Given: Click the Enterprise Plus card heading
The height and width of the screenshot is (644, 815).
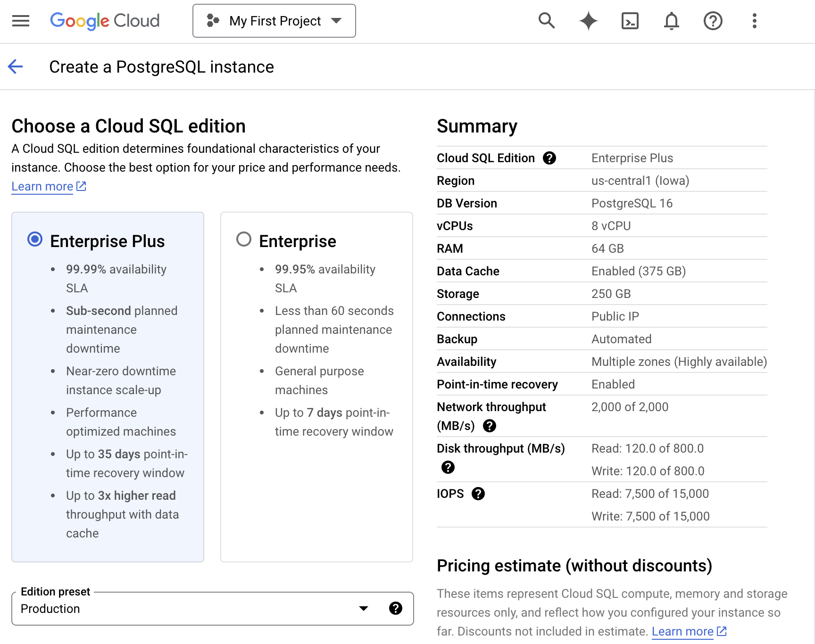Looking at the screenshot, I should (108, 241).
